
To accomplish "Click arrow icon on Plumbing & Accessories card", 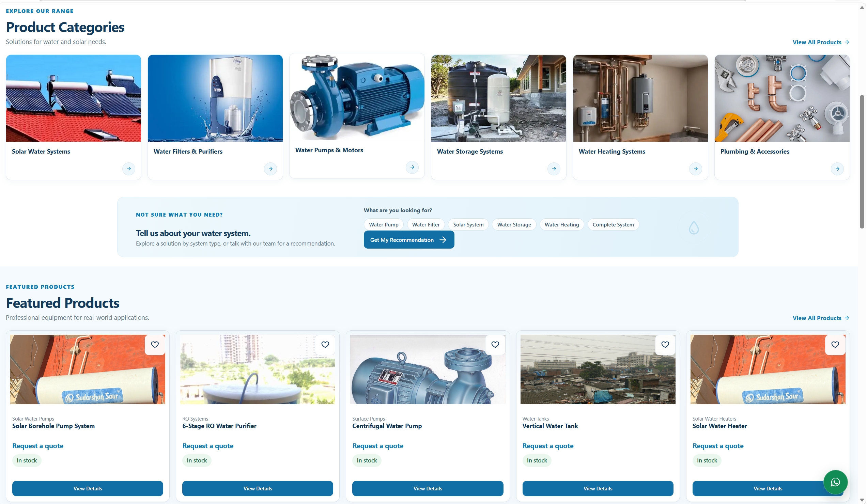I will click(x=837, y=169).
